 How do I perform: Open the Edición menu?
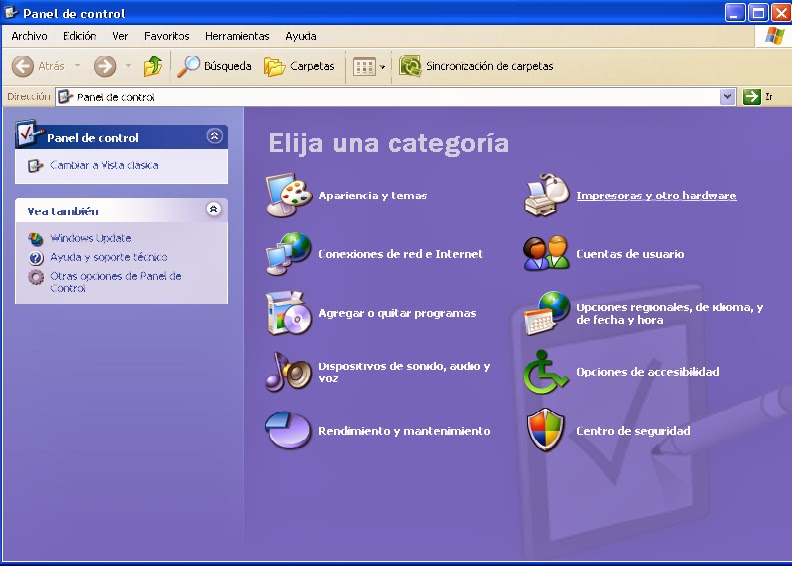pyautogui.click(x=79, y=36)
